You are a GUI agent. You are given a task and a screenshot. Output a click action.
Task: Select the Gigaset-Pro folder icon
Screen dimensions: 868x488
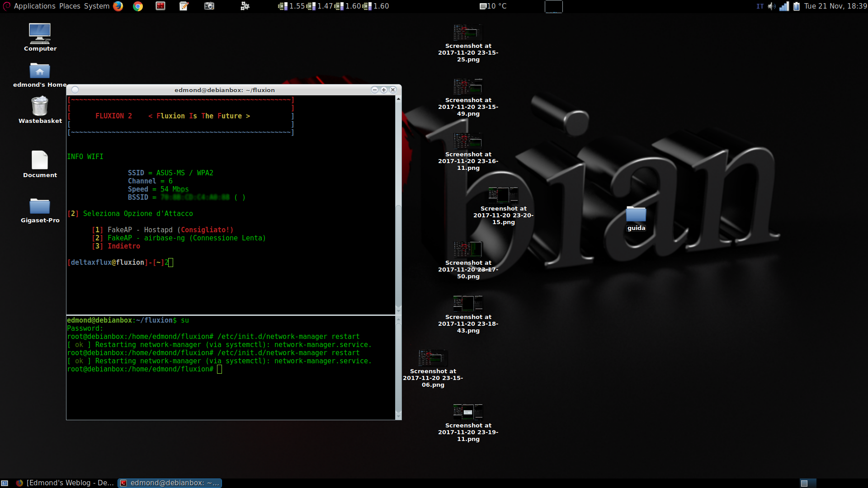coord(40,206)
